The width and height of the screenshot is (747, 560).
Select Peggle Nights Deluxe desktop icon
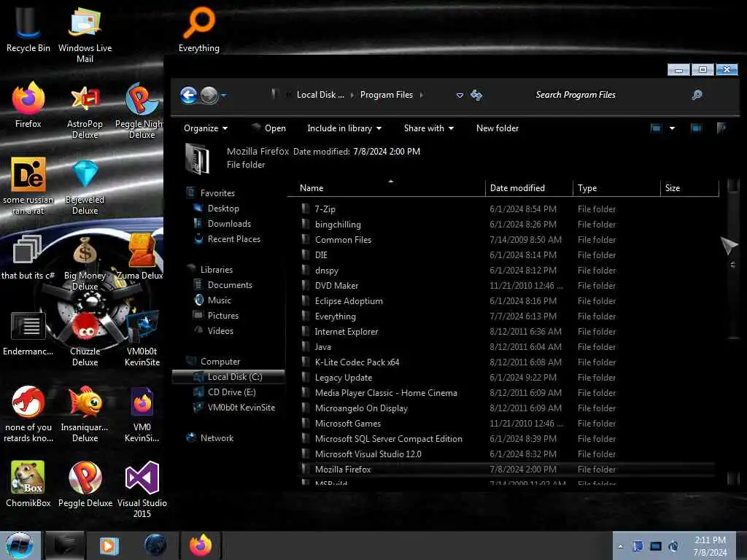[141, 111]
